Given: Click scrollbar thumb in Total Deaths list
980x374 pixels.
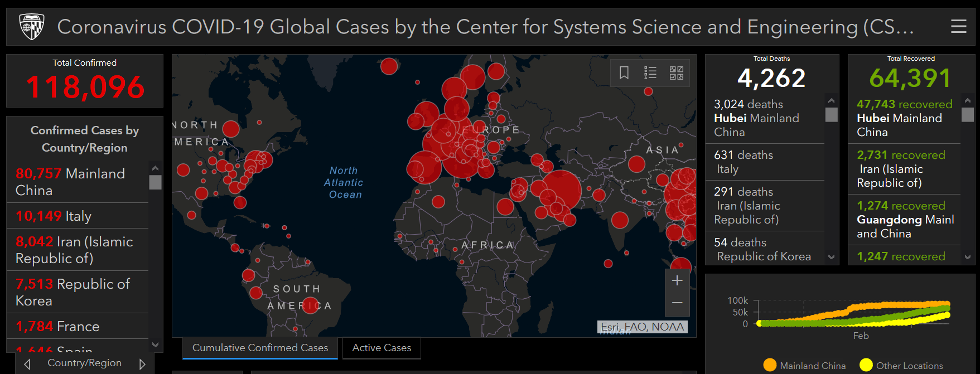Looking at the screenshot, I should [x=831, y=114].
